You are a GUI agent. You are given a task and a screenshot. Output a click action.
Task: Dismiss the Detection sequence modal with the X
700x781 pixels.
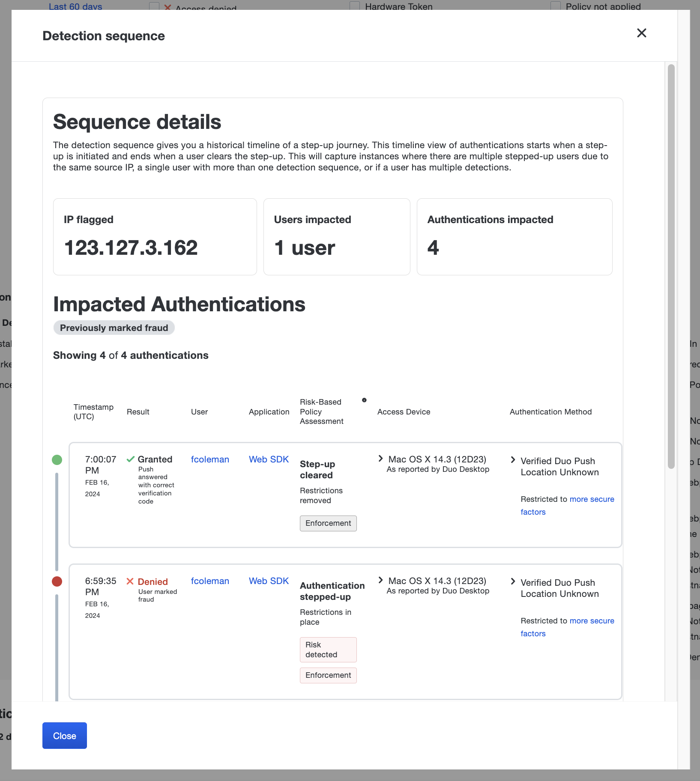[x=642, y=33]
